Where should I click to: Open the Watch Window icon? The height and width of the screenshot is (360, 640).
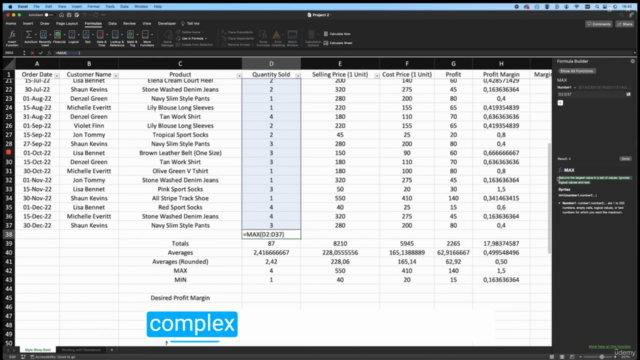tap(292, 36)
